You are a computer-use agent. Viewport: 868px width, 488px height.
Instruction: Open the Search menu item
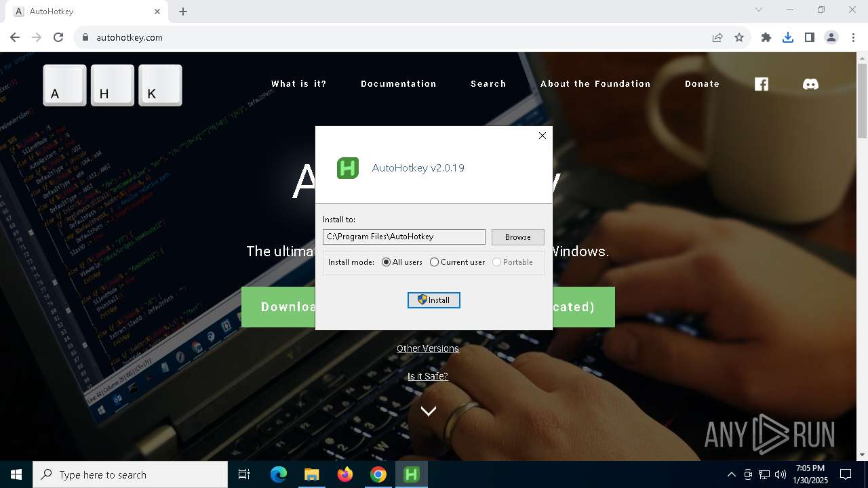pyautogui.click(x=488, y=84)
